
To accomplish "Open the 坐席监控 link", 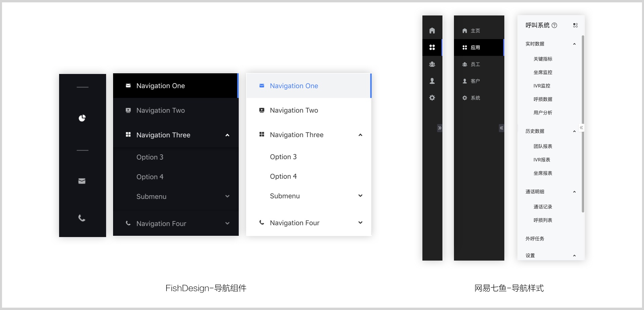I will [x=543, y=72].
